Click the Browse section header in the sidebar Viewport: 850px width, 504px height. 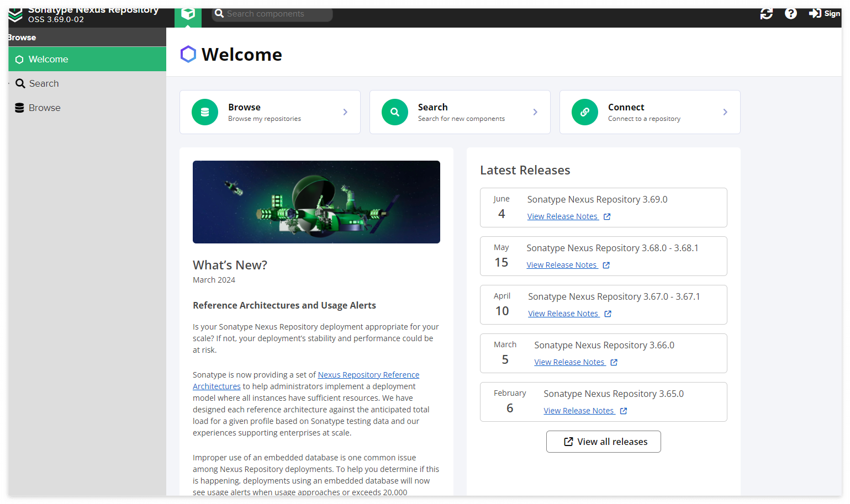click(87, 38)
